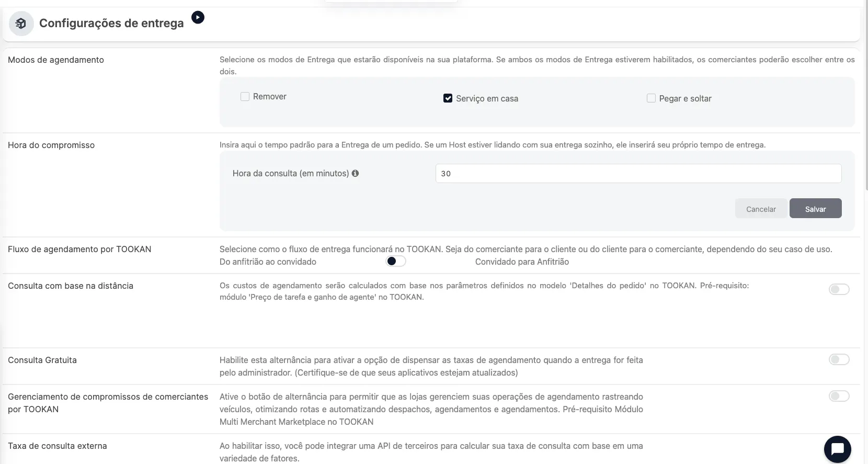This screenshot has height=464, width=868.
Task: Enable the Consulta Gratuita switch
Action: click(x=839, y=359)
